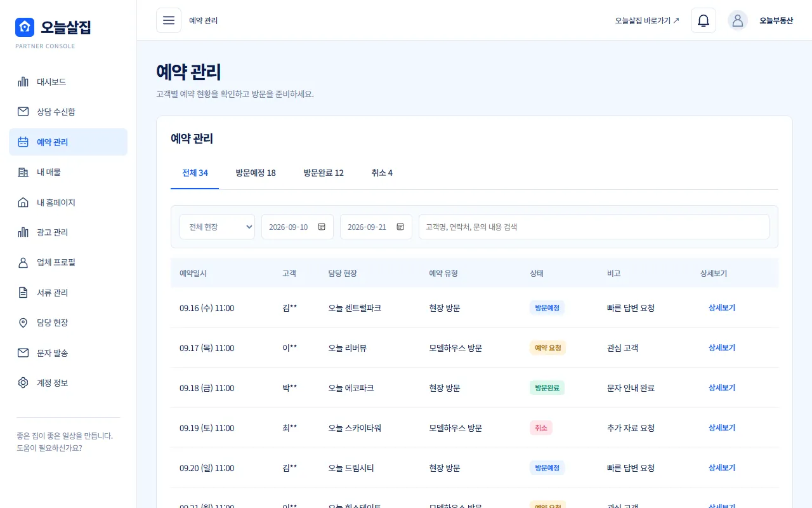Click the 담당 현장 location pin icon
Viewport: 812px width, 508px height.
[x=23, y=323]
